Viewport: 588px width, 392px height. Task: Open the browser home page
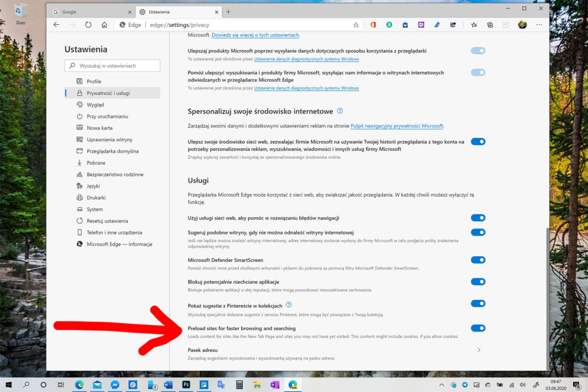(104, 25)
